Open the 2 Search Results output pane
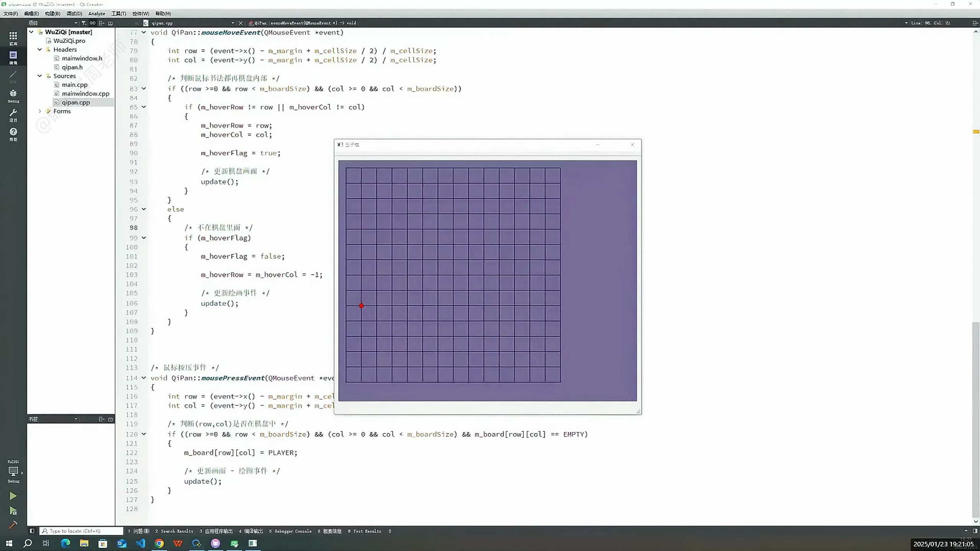The width and height of the screenshot is (980, 551). pyautogui.click(x=174, y=531)
